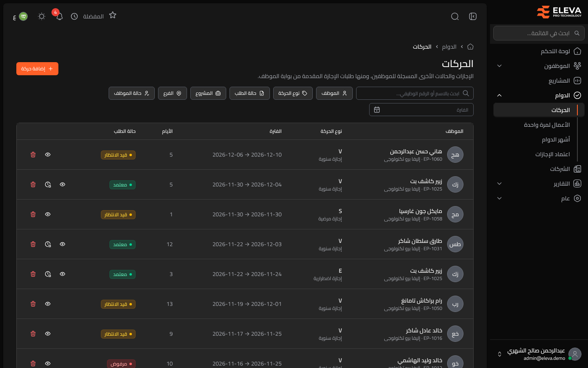This screenshot has height=368, width=588.
Task: View زبير كاشف بت annual leave row
Action: pos(62,184)
